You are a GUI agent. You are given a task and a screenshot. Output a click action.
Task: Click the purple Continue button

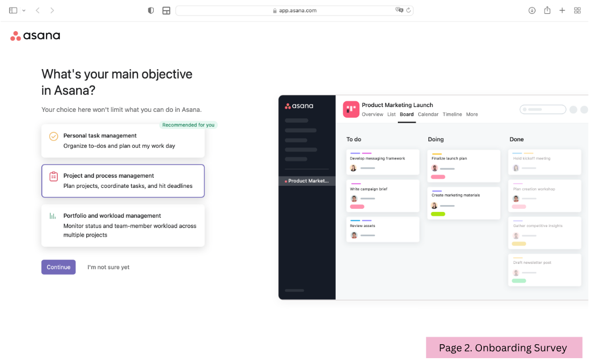58,267
